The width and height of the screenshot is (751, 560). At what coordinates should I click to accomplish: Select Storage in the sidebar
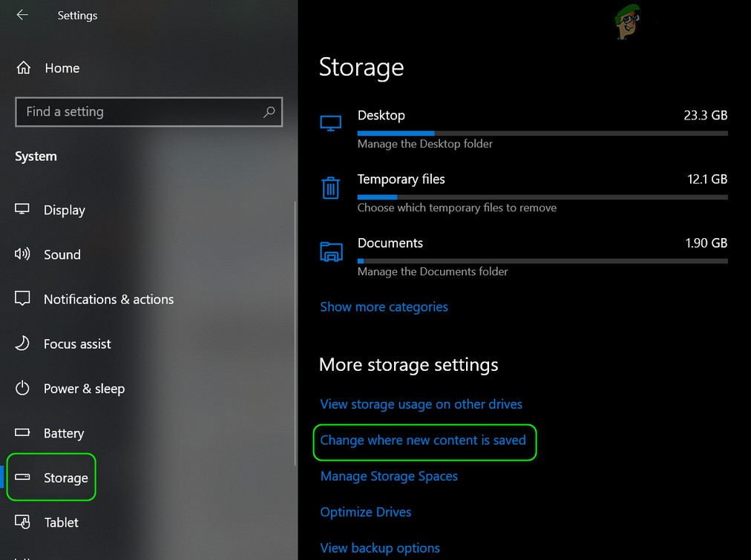click(x=65, y=478)
